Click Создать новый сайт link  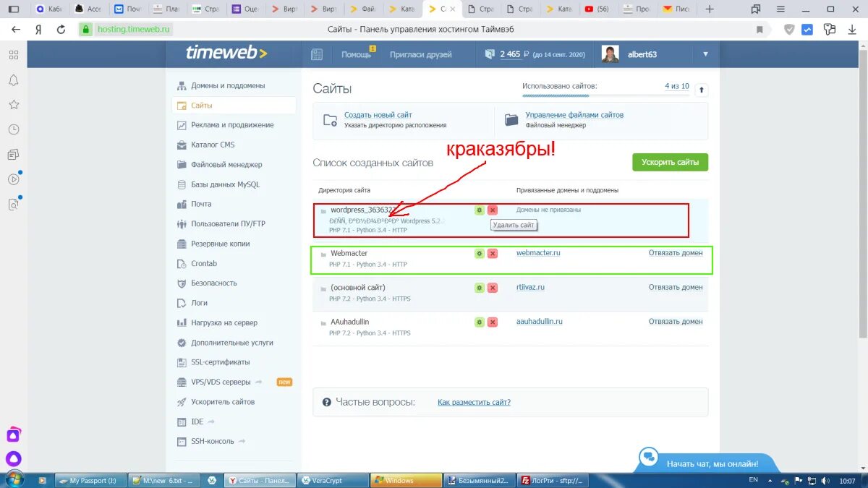point(378,115)
